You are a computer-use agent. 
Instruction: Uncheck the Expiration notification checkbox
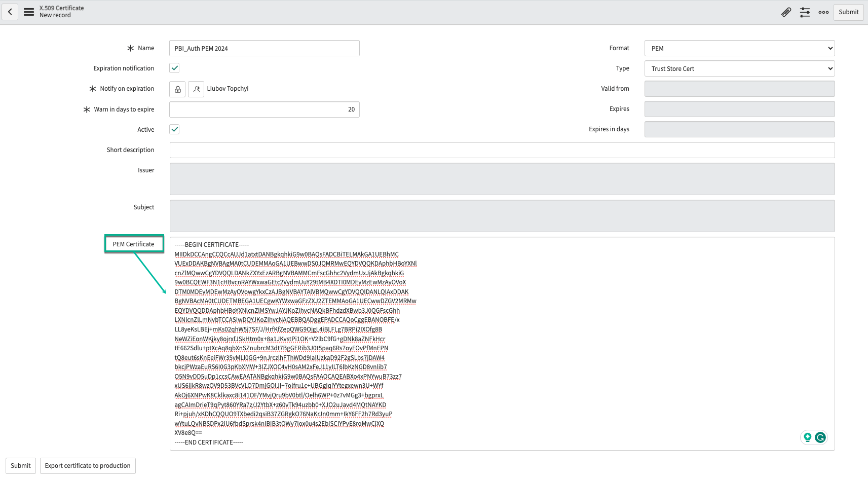(x=174, y=67)
